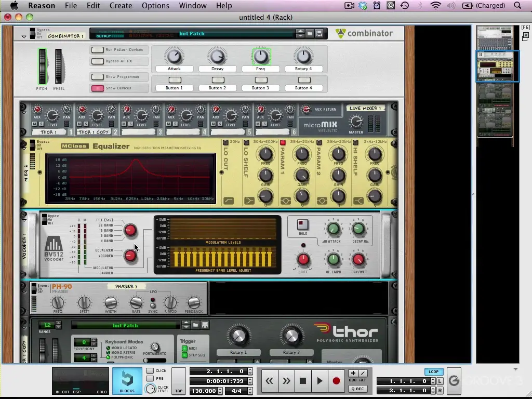Adjust the 4/4 time signature stepper

250,391
